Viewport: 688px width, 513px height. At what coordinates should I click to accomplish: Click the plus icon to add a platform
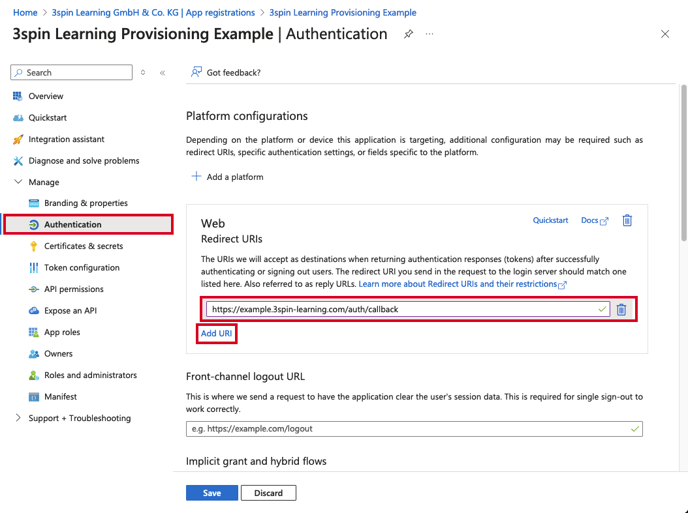tap(196, 176)
